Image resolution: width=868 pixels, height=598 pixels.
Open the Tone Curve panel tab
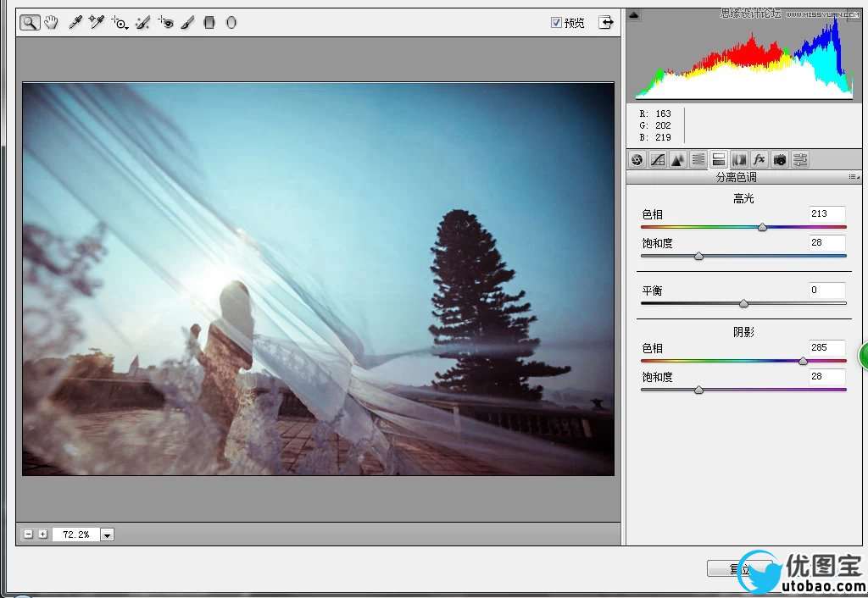click(658, 160)
